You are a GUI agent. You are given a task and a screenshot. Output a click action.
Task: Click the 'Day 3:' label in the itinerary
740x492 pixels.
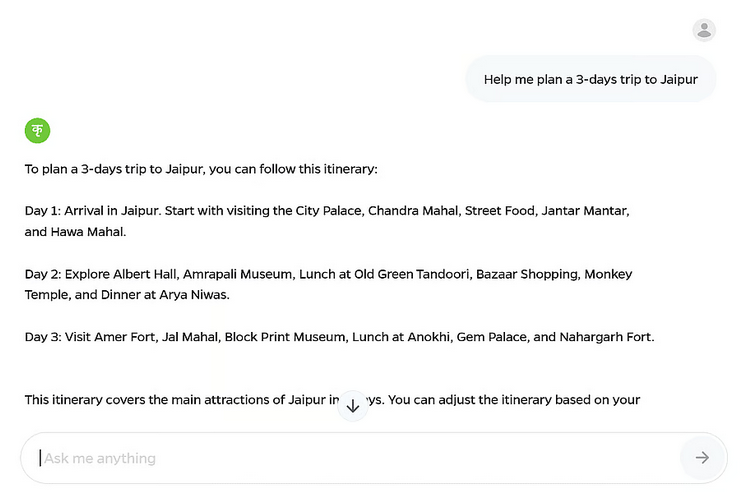43,337
